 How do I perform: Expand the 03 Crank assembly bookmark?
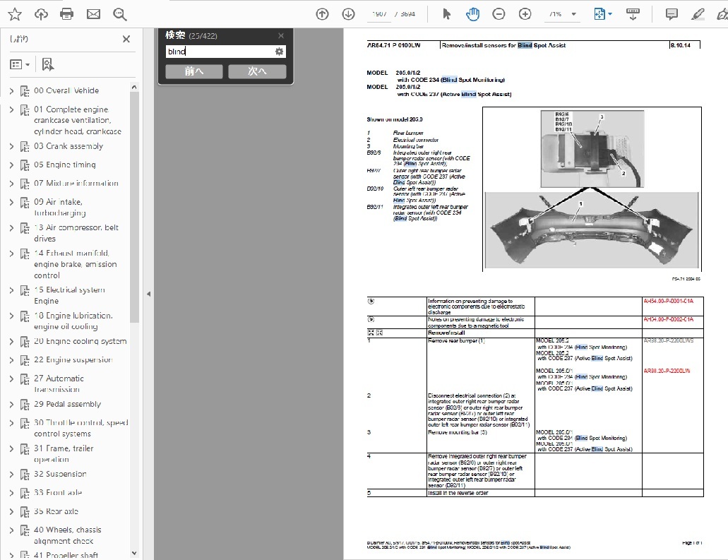point(11,146)
